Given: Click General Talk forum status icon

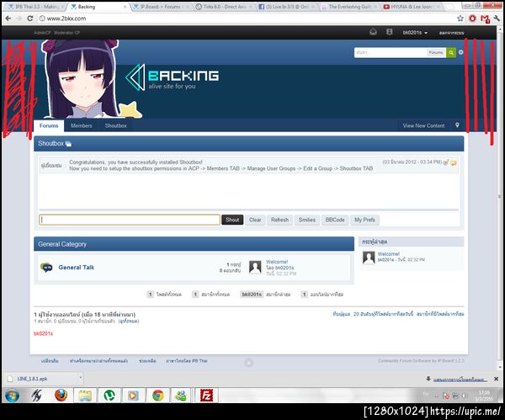Looking at the screenshot, I should [x=46, y=268].
